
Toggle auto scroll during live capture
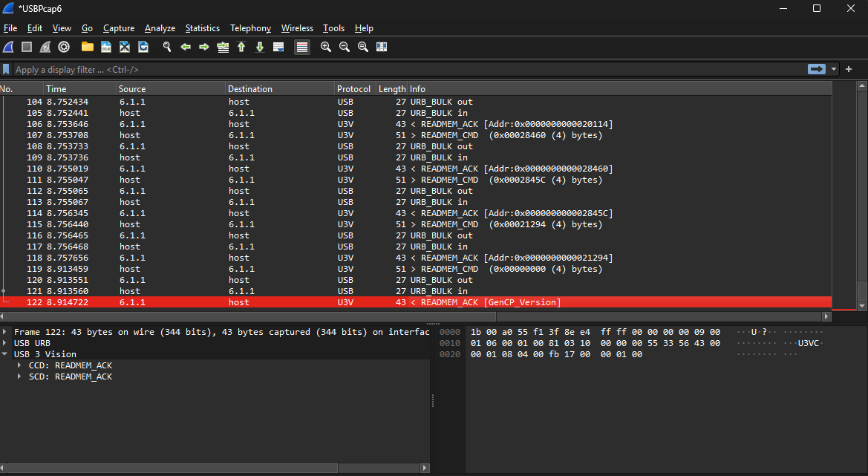[x=279, y=47]
